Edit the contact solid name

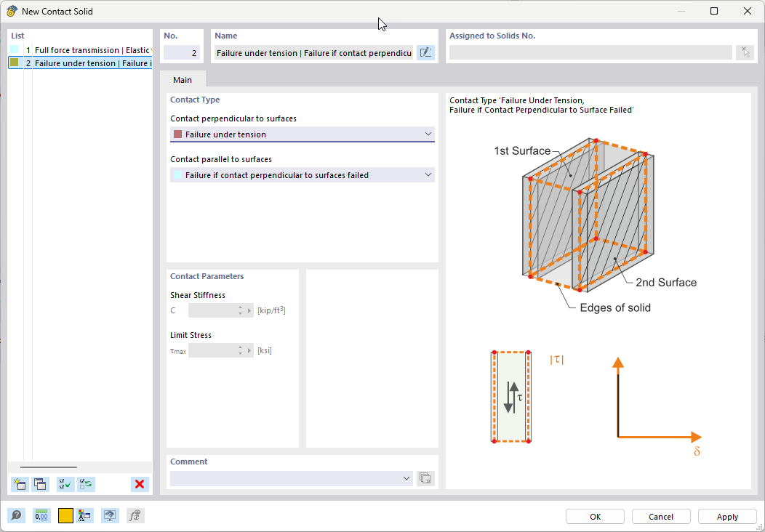pos(425,52)
